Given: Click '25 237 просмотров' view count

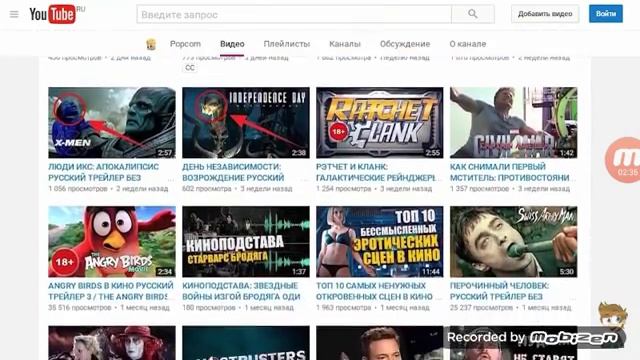Looking at the screenshot, I should tap(481, 308).
